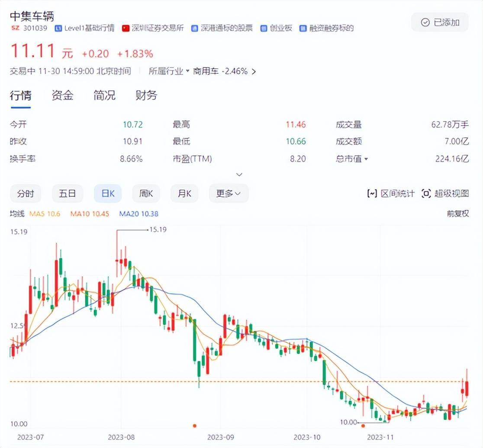The width and height of the screenshot is (483, 448).
Task: Click the current price 11.11
Action: click(x=33, y=51)
